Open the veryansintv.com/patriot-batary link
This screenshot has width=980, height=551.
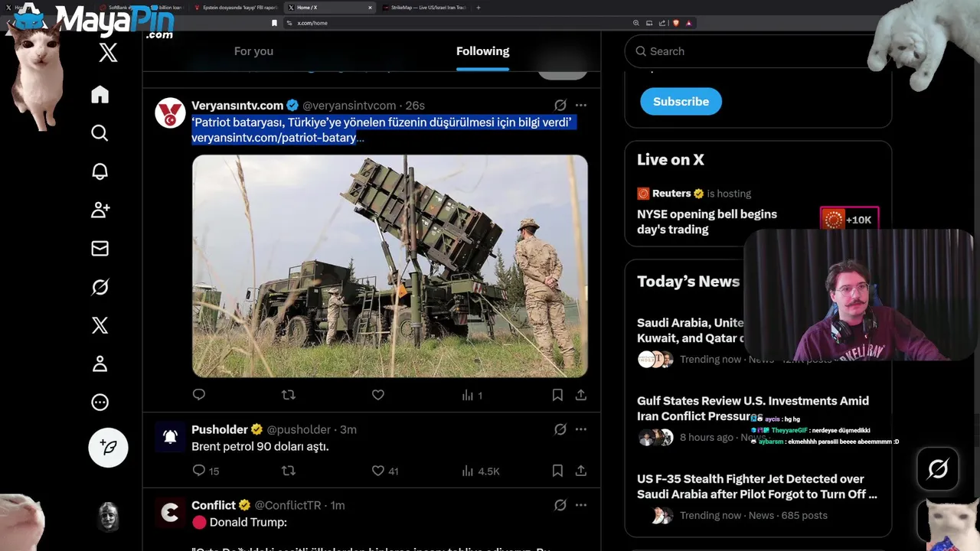coord(277,138)
